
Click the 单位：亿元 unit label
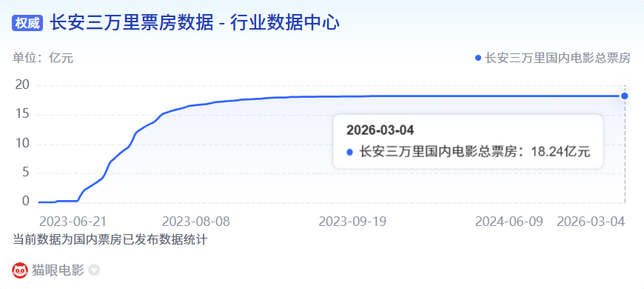(43, 58)
